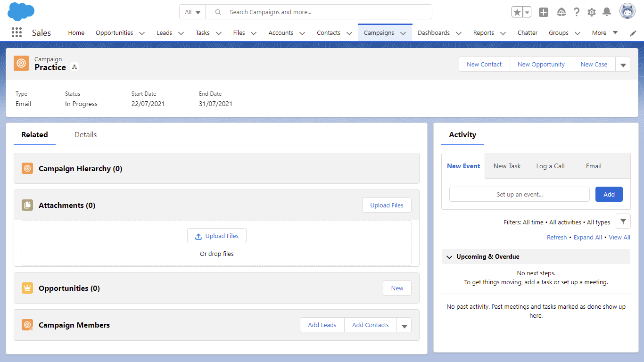Create a New opportunity for the campaign

(x=397, y=288)
